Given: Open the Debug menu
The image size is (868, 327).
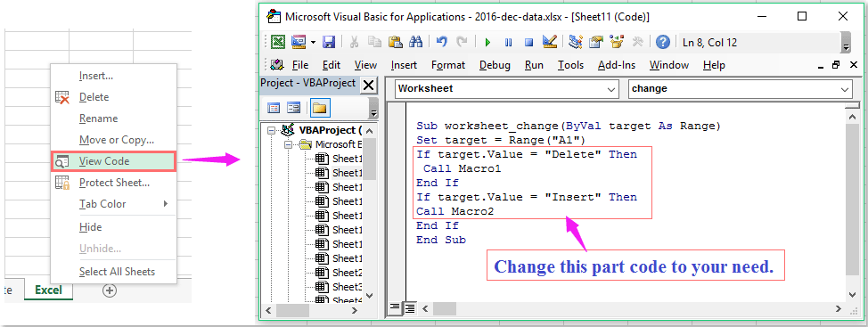Looking at the screenshot, I should click(x=495, y=65).
